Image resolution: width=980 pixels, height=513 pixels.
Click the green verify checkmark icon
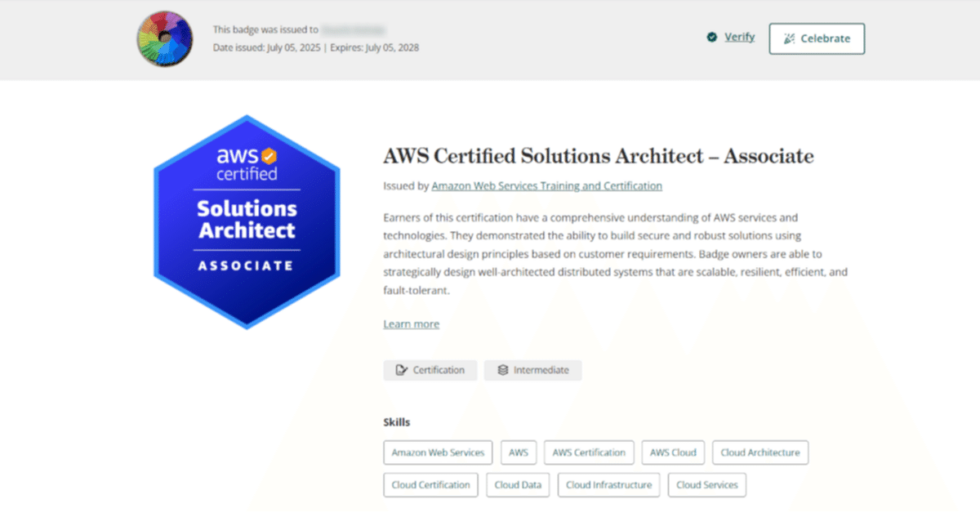[712, 37]
